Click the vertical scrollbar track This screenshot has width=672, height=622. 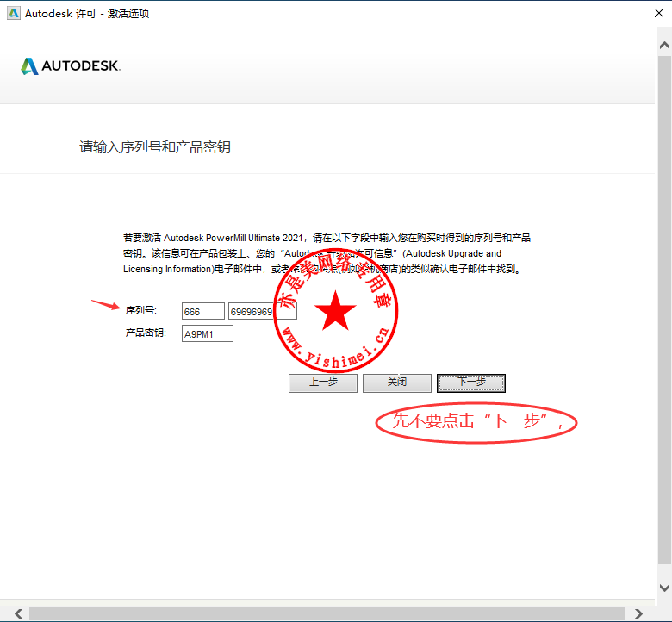click(x=664, y=309)
